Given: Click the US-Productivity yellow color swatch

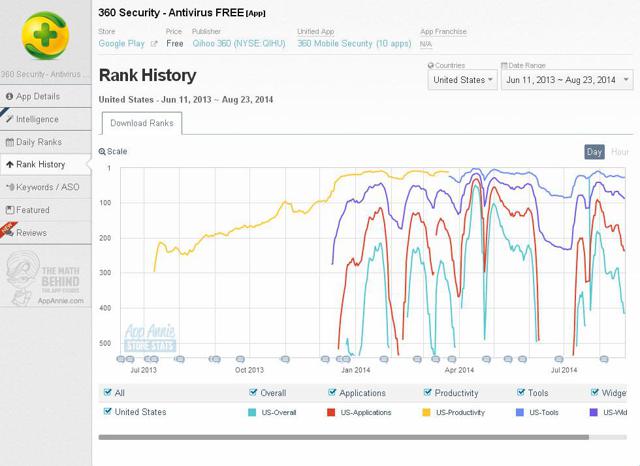Looking at the screenshot, I should coord(426,412).
